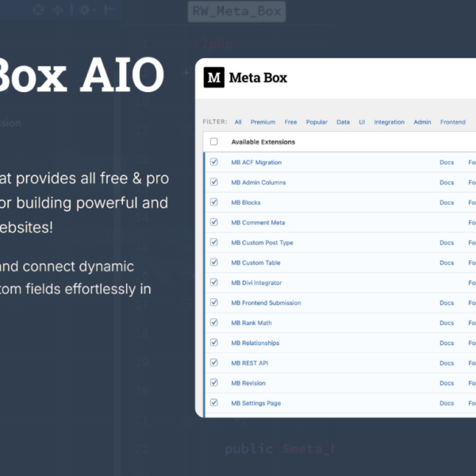476x476 pixels.
Task: Uncheck the MB Settings Page checkbox
Action: tap(213, 402)
